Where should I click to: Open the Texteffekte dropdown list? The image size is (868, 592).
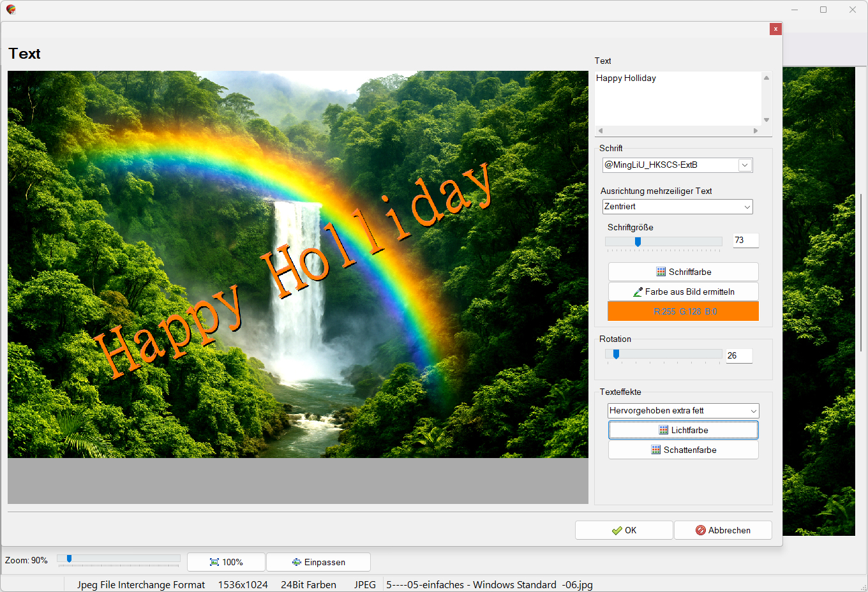(753, 411)
